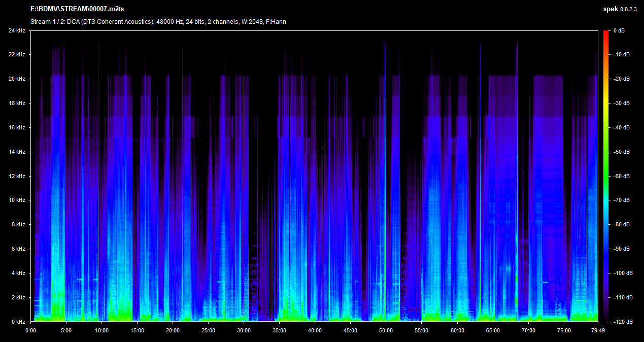Click the red top of the color scale bar
The height and width of the screenshot is (342, 644).
point(606,33)
